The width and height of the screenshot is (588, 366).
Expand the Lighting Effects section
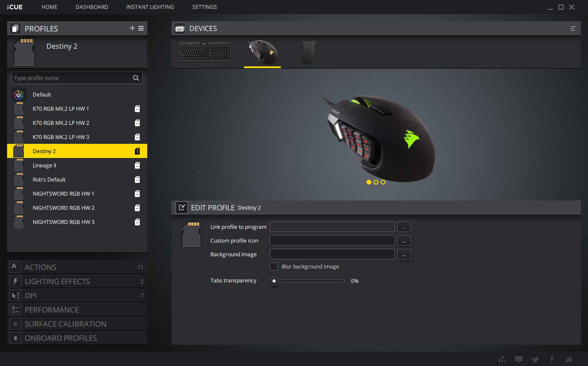(77, 281)
